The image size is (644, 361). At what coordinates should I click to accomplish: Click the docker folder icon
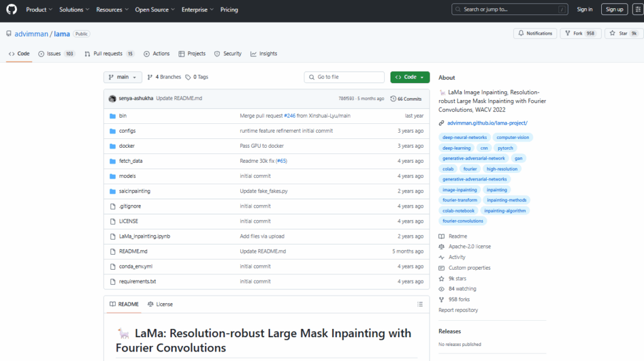(113, 146)
